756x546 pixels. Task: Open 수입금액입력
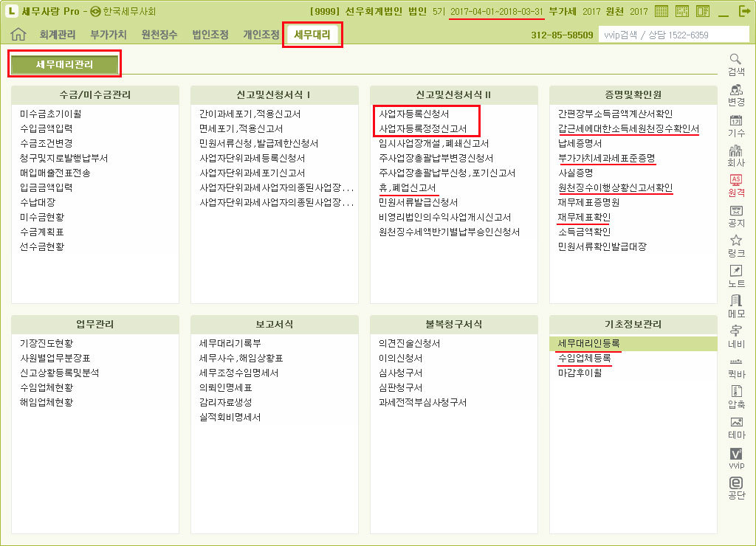[x=47, y=128]
